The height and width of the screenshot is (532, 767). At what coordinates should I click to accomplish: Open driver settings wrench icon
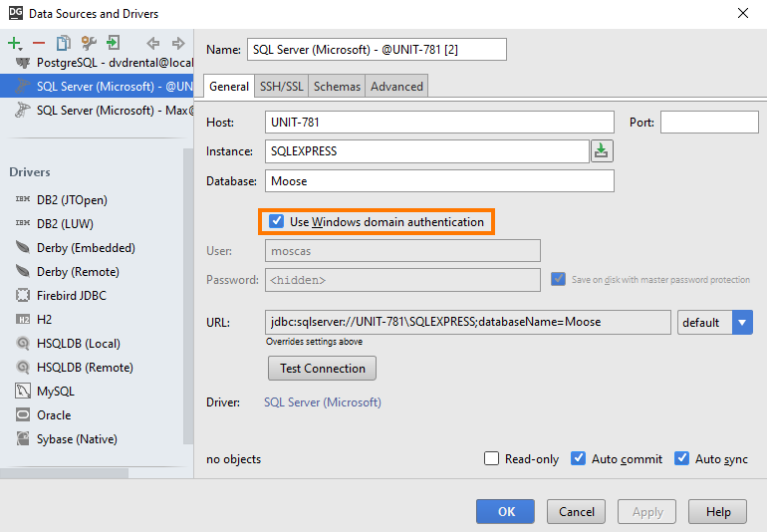point(89,43)
